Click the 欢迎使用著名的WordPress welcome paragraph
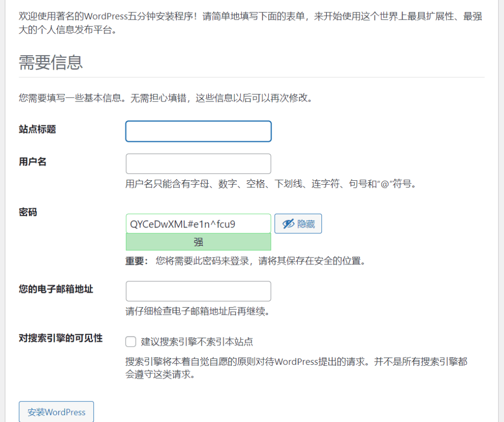Screen dimensions: 504x422 pos(251,23)
